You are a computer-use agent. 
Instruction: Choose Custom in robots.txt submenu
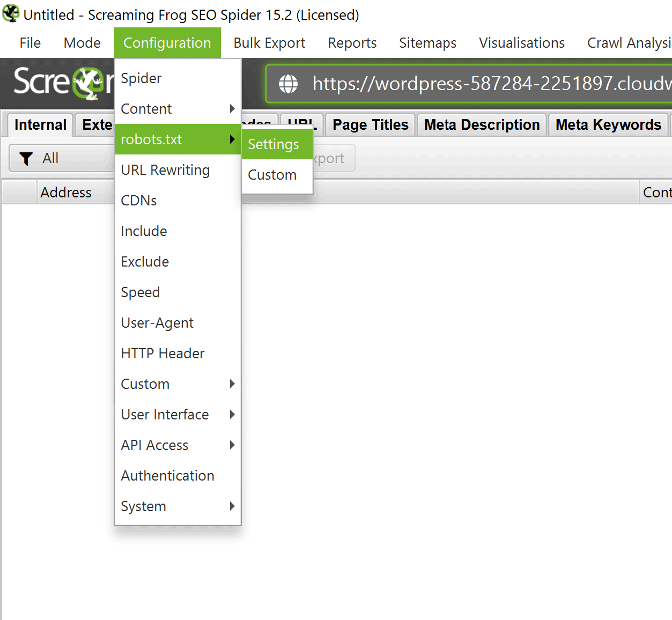tap(277, 175)
